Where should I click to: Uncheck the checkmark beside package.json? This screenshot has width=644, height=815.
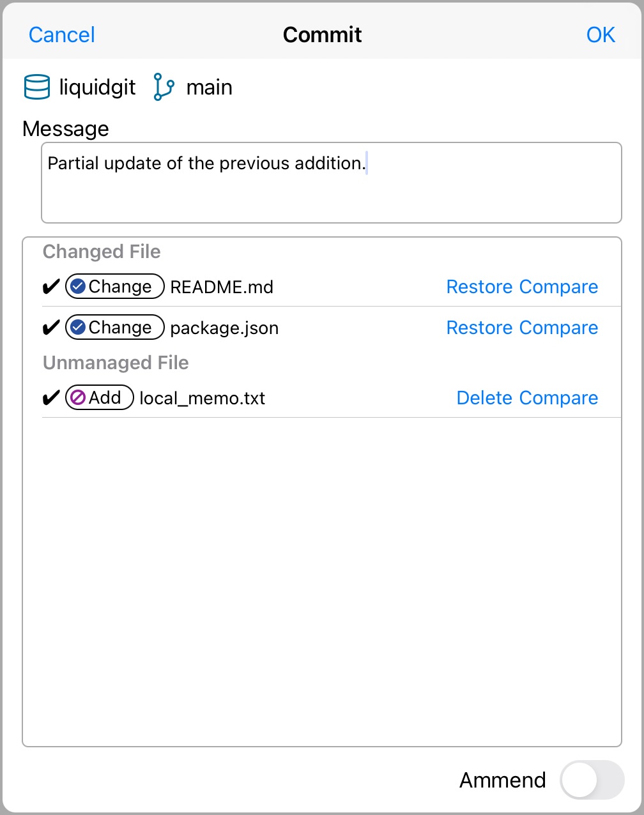click(50, 329)
